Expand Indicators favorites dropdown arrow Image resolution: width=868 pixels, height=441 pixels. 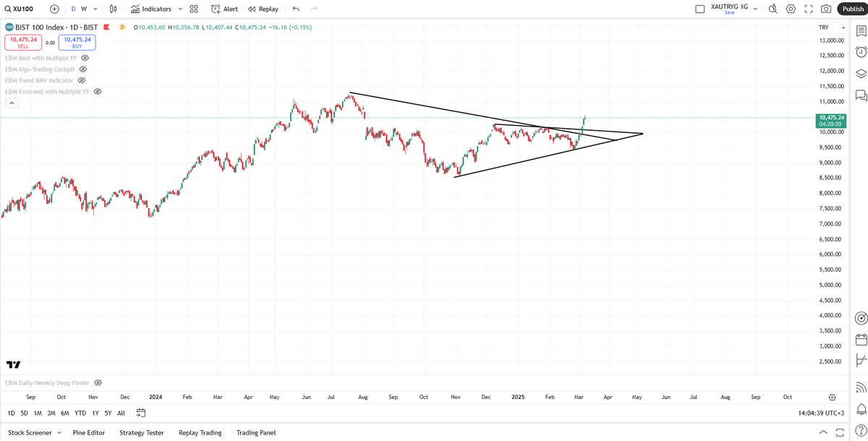pos(180,9)
